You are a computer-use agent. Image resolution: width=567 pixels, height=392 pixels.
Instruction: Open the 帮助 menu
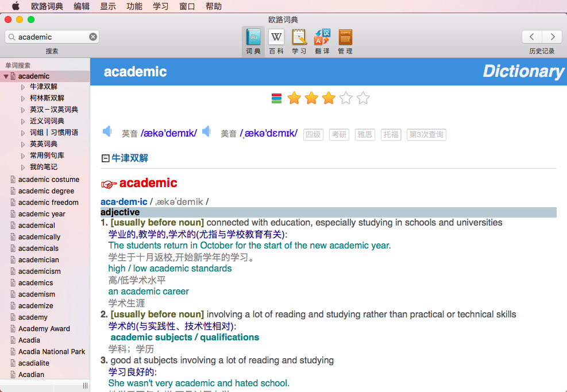pyautogui.click(x=213, y=6)
